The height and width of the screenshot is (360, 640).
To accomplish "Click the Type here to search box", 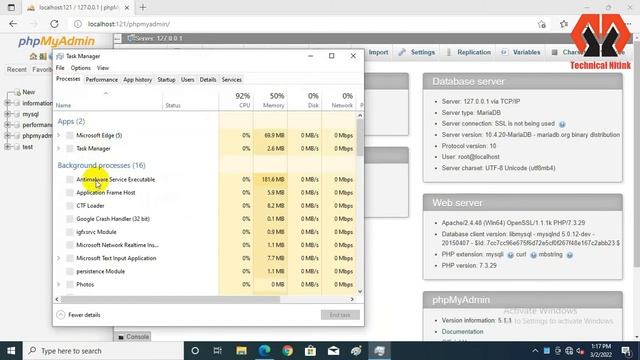I will 103,351.
